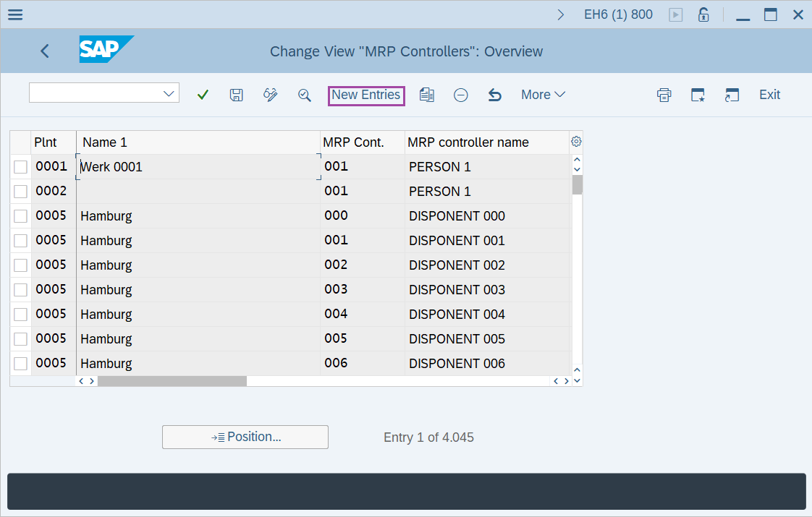The height and width of the screenshot is (517, 812).
Task: Select the checkbox for plant 0001 row
Action: pyautogui.click(x=20, y=166)
